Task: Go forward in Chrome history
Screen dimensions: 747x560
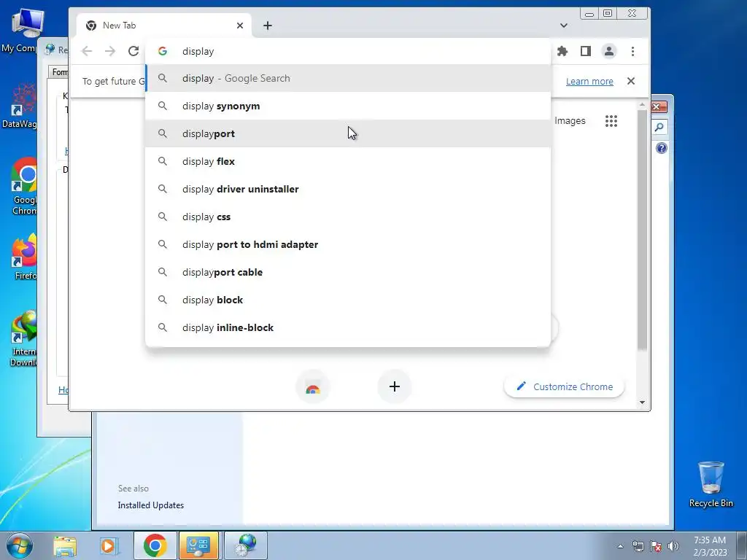Action: (110, 51)
